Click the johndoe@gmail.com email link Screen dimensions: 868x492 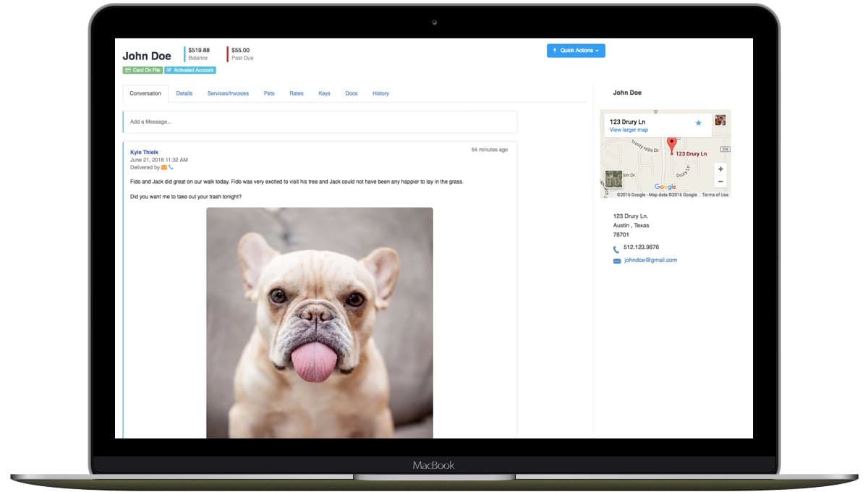(650, 260)
